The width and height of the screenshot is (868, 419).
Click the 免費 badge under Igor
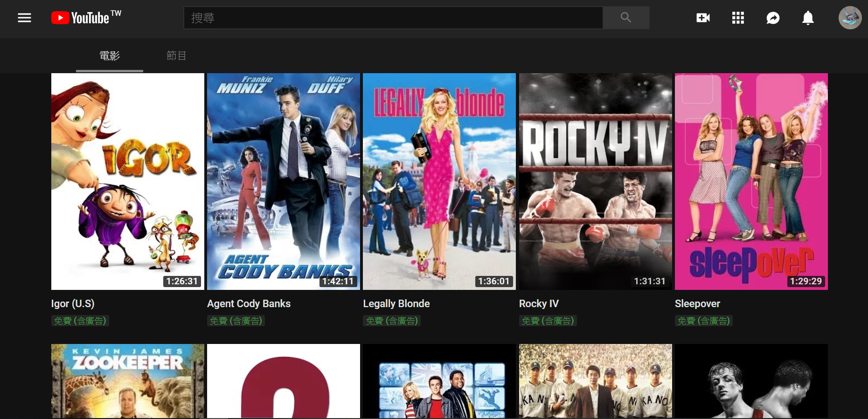80,321
